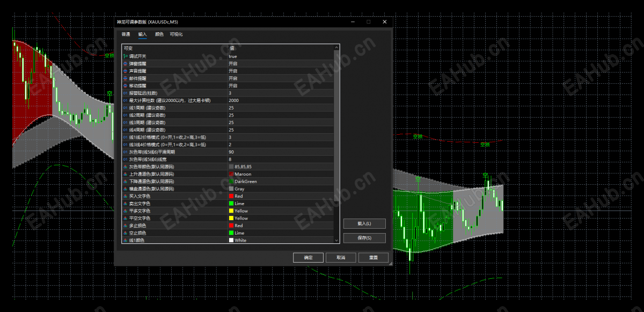644x312 pixels.
Task: Click the color icon beside 空止损色
Action: (x=126, y=233)
